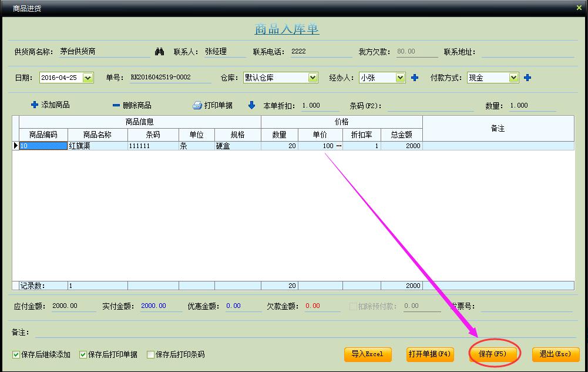Click the 总金额 column header
The image size is (588, 372).
tap(402, 135)
